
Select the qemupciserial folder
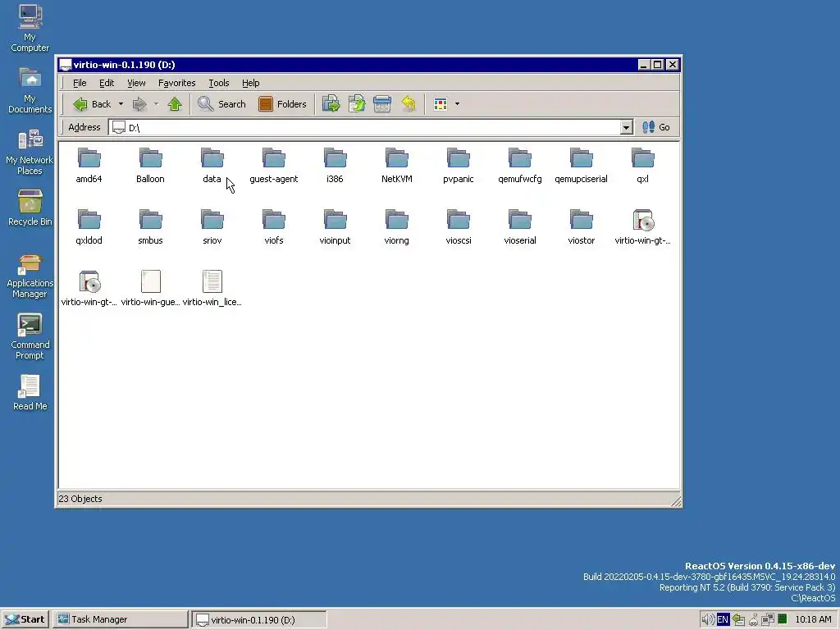pos(582,166)
